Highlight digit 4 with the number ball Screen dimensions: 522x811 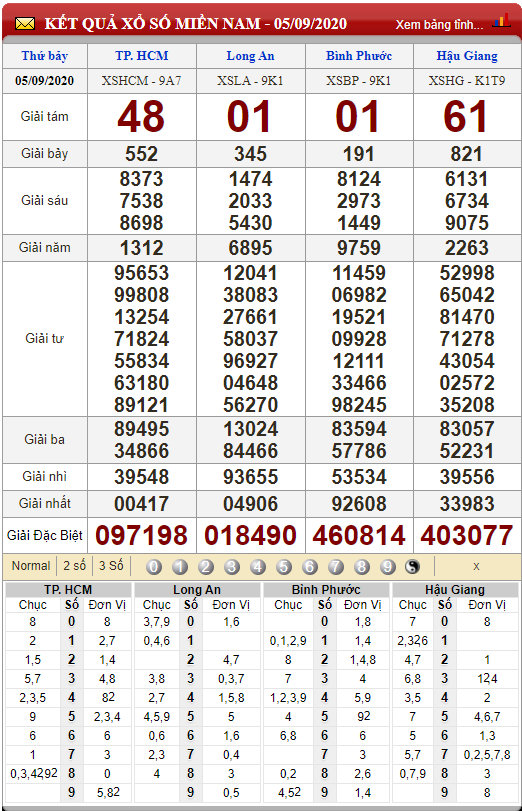point(258,567)
